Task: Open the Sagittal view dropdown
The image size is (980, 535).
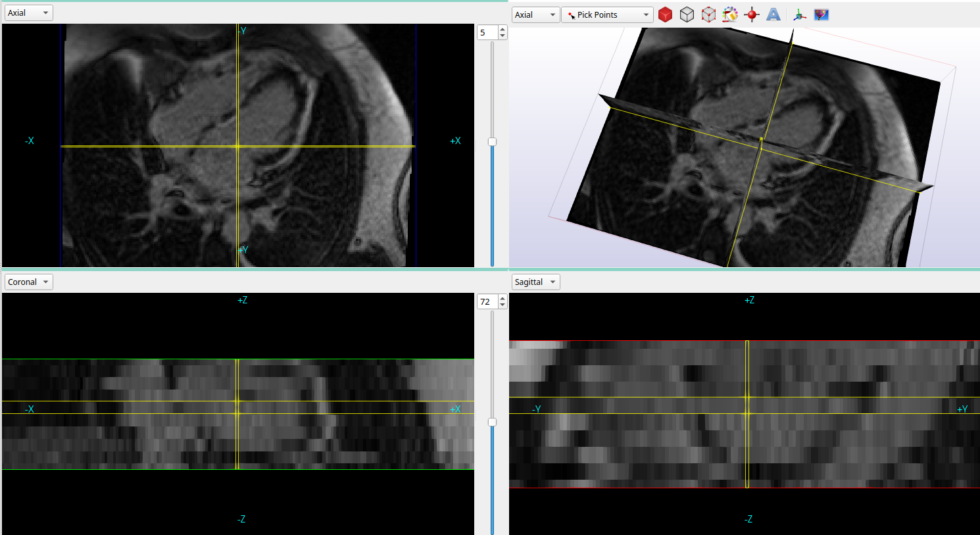Action: pos(535,282)
